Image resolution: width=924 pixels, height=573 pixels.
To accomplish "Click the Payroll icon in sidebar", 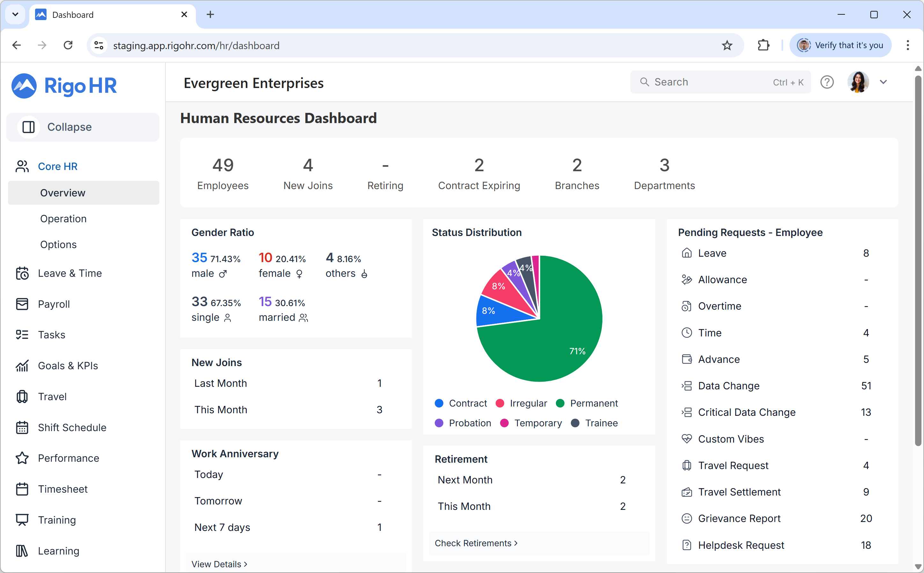I will (22, 304).
